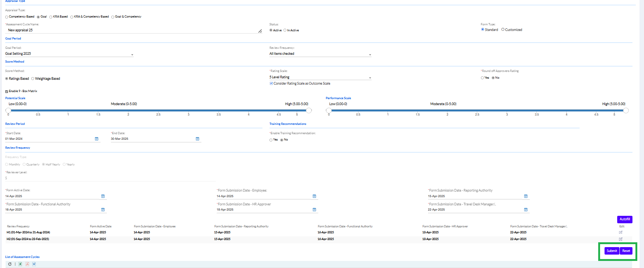
Task: Open calendar for review Start Date
Action: click(96, 139)
